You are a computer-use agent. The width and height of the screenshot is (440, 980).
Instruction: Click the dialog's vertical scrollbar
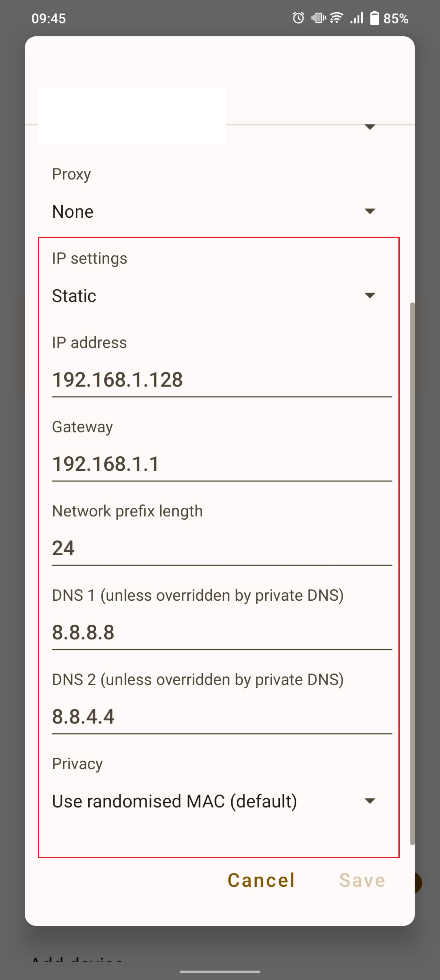click(412, 574)
